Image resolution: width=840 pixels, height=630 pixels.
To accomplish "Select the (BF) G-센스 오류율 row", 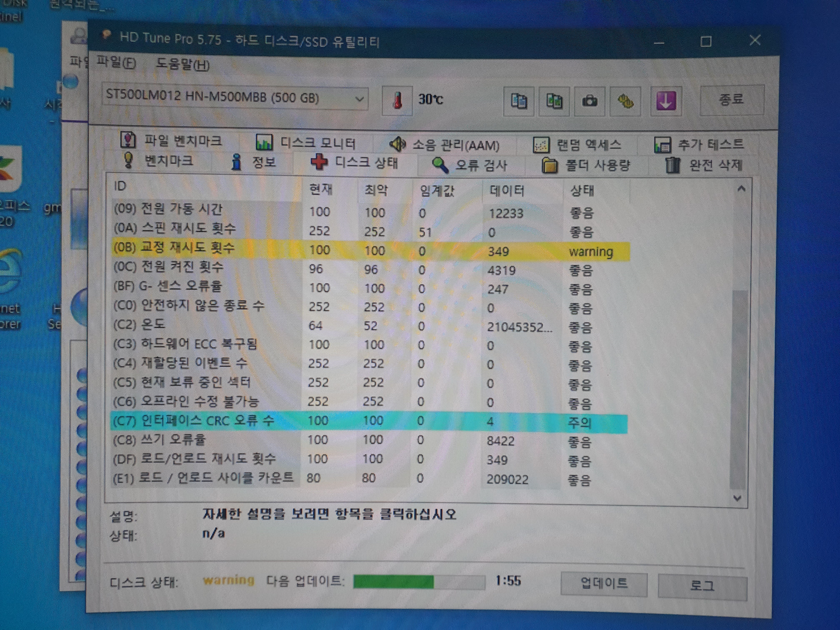I will [370, 288].
